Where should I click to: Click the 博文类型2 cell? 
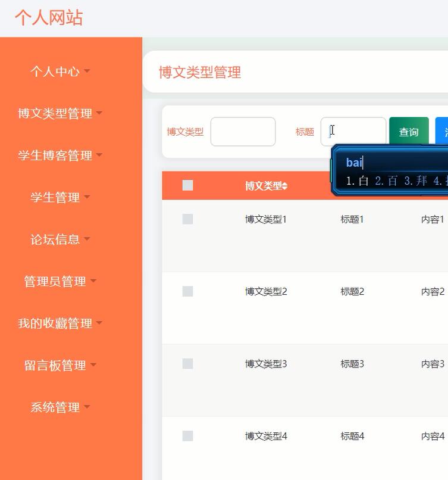tap(266, 291)
